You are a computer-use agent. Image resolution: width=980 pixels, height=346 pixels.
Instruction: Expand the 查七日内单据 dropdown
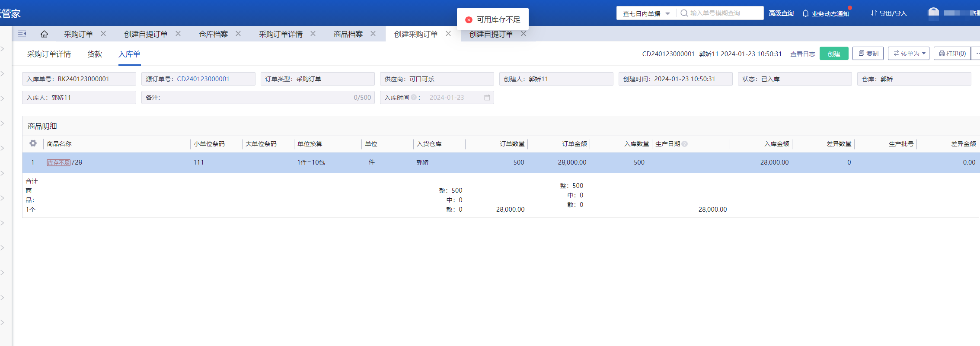pos(667,13)
